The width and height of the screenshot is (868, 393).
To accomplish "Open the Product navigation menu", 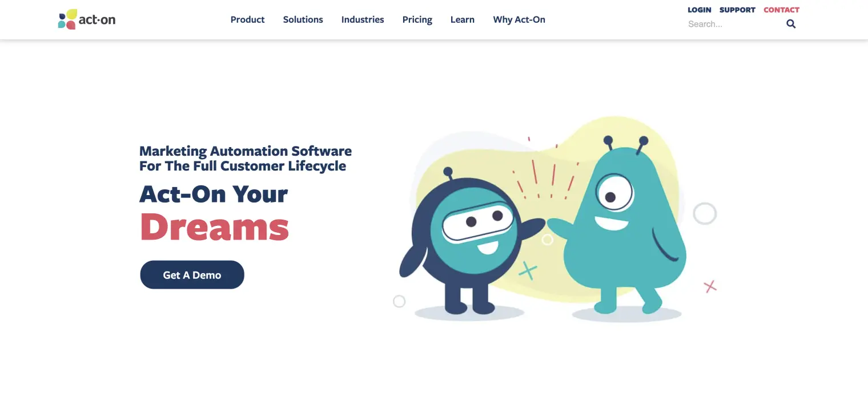I will pyautogui.click(x=247, y=19).
